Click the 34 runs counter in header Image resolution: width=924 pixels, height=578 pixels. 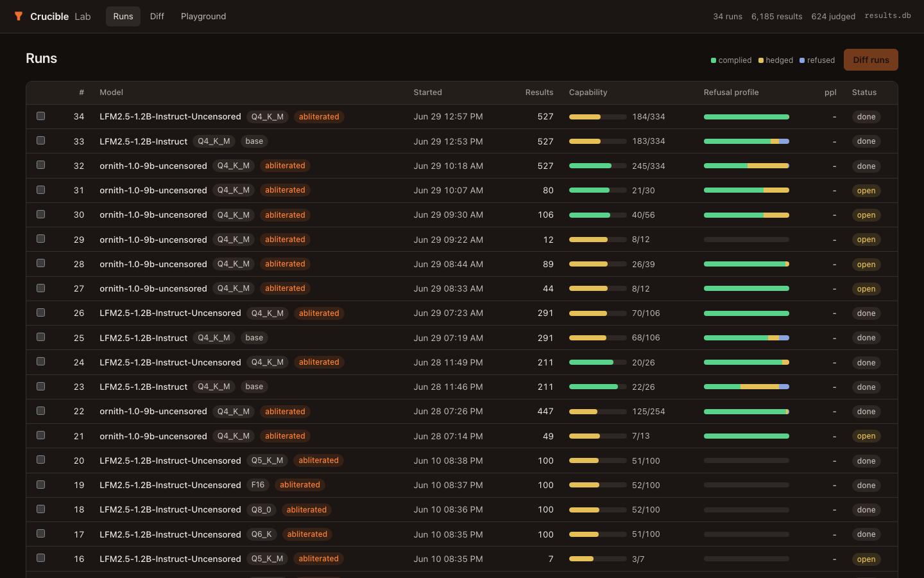click(728, 17)
